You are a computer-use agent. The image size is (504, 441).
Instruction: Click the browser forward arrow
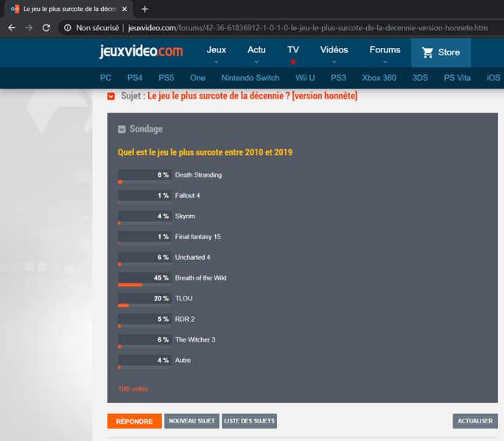pyautogui.click(x=29, y=28)
